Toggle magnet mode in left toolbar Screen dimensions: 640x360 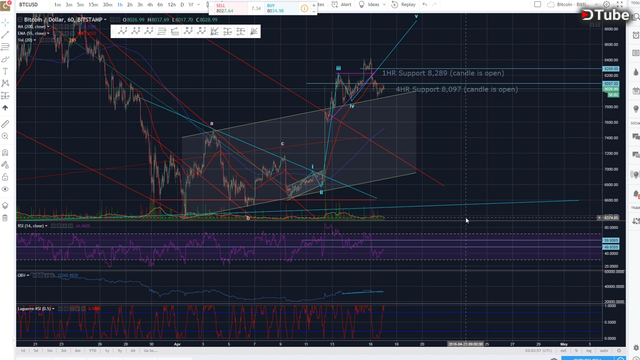(x=5, y=153)
